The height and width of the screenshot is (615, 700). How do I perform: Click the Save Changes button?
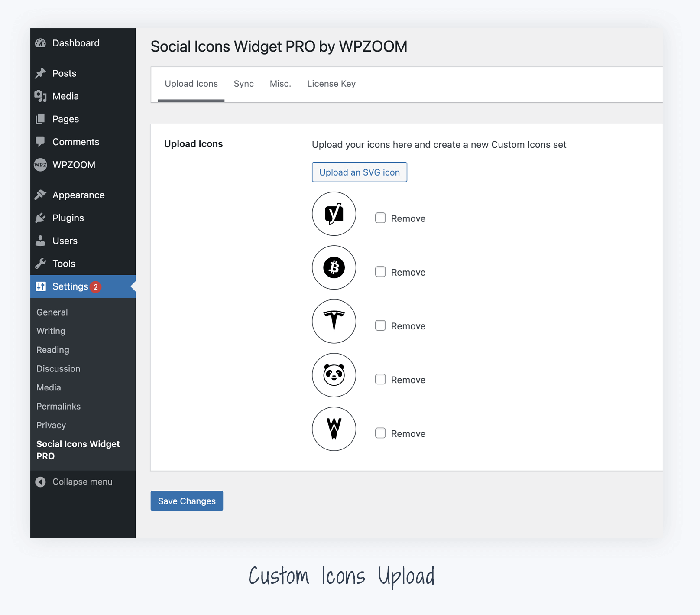click(187, 501)
